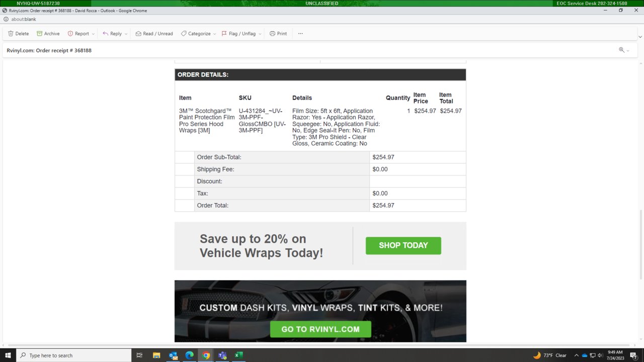Click the GO TO RVINYL.COM button
644x362 pixels.
click(x=320, y=329)
